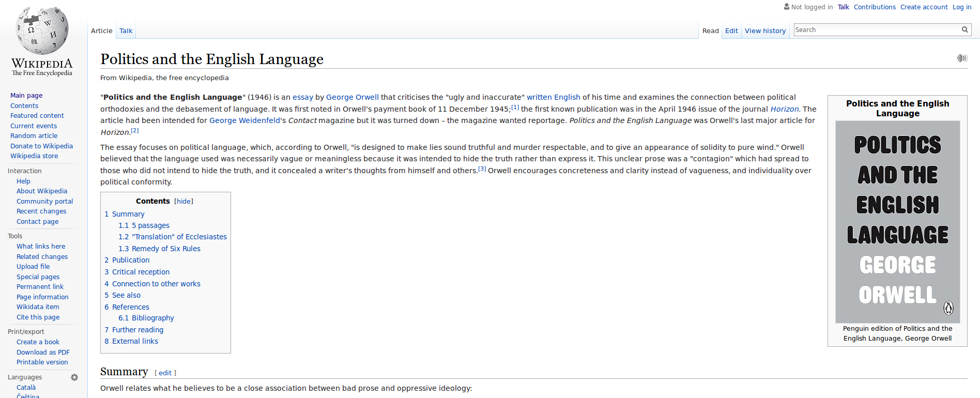Jump to See also section
This screenshot has width=980, height=398.
click(122, 295)
